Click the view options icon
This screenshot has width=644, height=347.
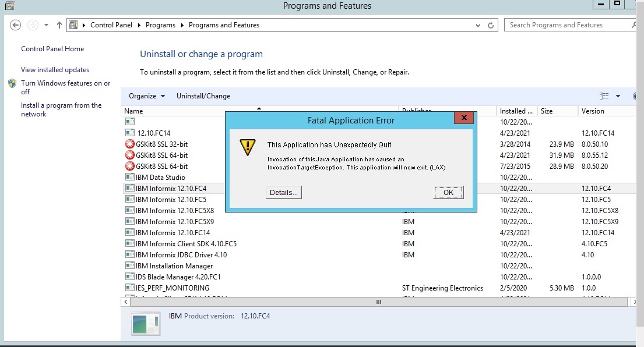pyautogui.click(x=604, y=96)
